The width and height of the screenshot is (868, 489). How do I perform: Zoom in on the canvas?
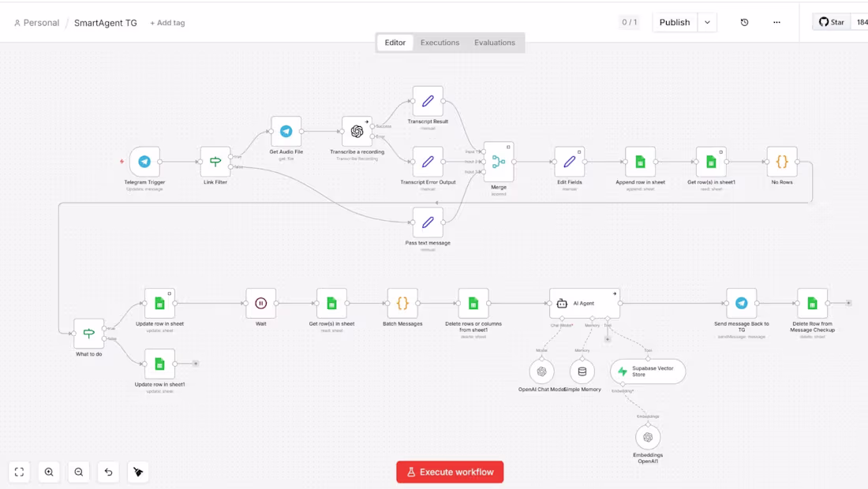point(49,472)
